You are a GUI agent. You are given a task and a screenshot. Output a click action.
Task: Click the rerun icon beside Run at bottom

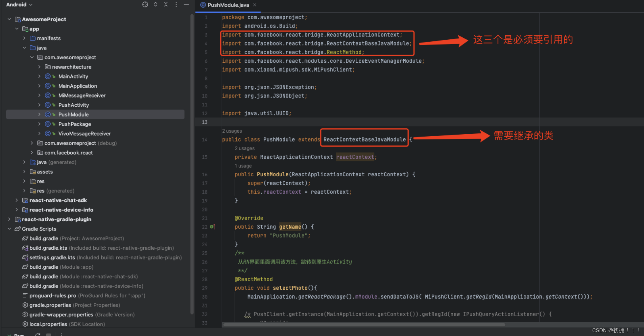coord(38,334)
